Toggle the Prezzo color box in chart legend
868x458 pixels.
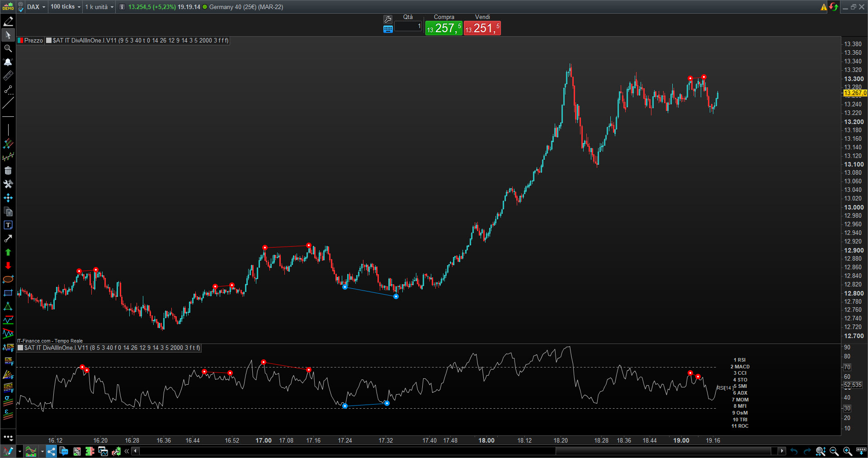click(20, 41)
